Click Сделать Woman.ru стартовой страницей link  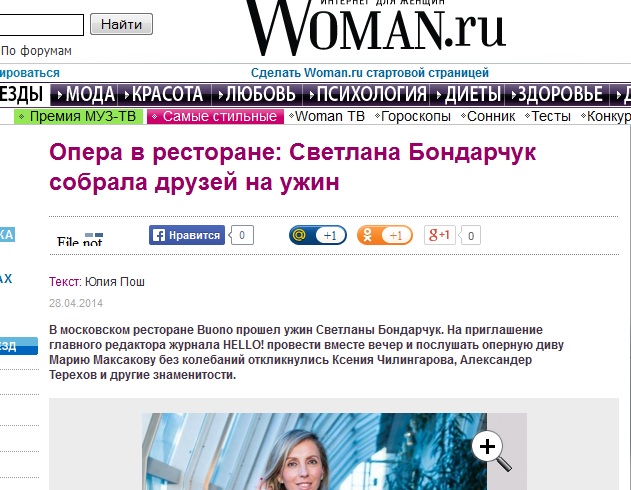[370, 73]
